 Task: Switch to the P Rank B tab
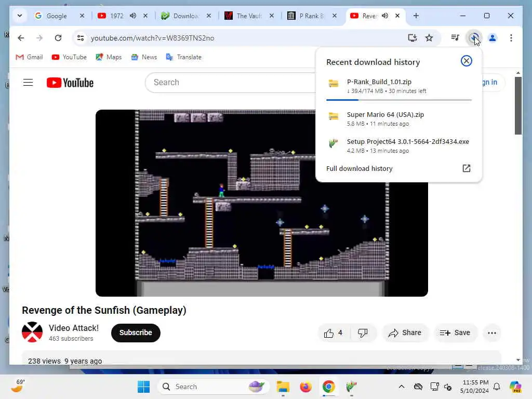312,16
